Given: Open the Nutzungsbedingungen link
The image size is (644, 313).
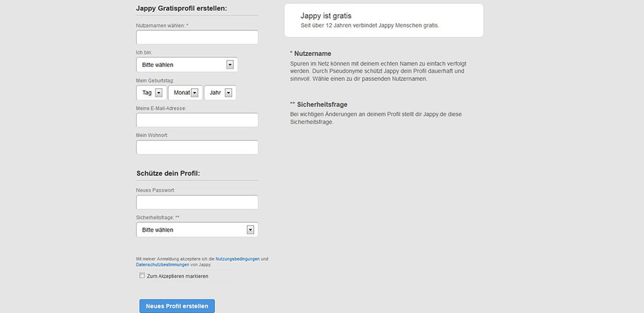Looking at the screenshot, I should (238, 259).
